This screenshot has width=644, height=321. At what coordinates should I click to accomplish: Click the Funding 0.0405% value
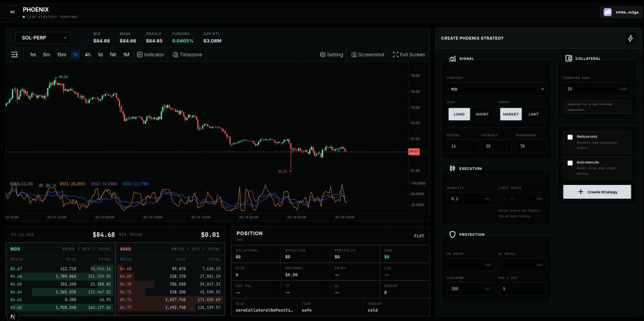pyautogui.click(x=182, y=41)
